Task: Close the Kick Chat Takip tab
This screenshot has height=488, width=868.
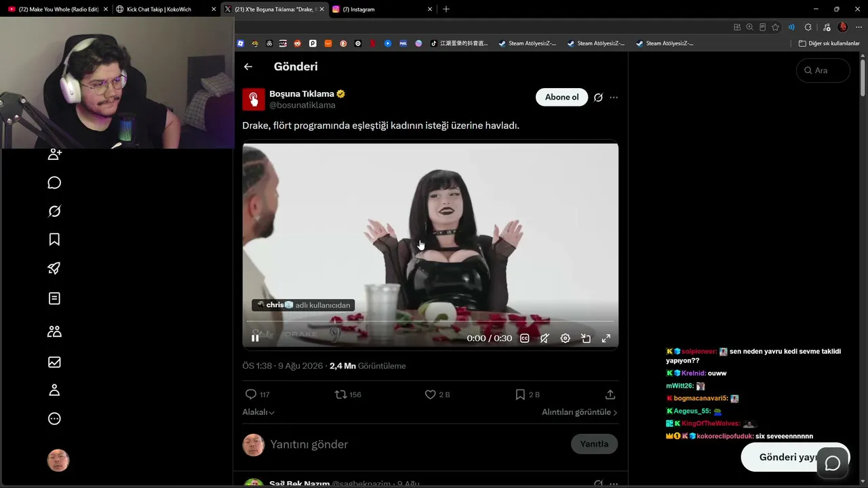Action: (x=214, y=9)
